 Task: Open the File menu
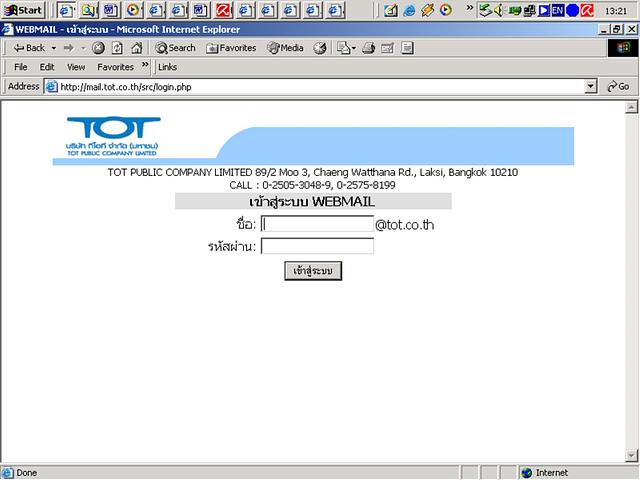[20, 67]
